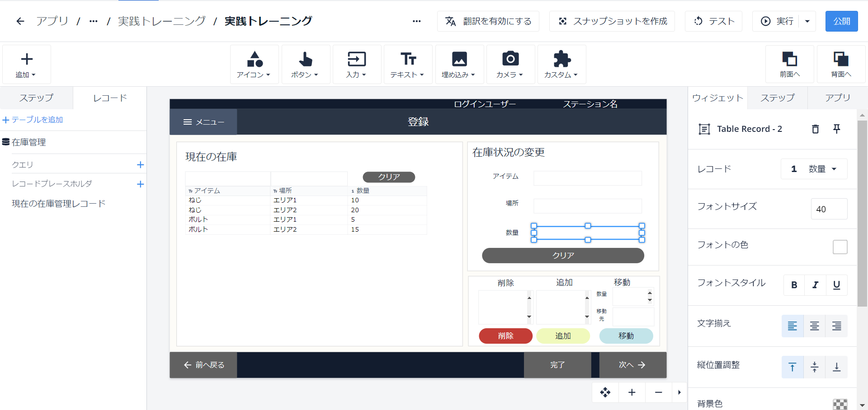This screenshot has height=410, width=868.
Task: Click the canvas pan/move icon
Action: [605, 392]
